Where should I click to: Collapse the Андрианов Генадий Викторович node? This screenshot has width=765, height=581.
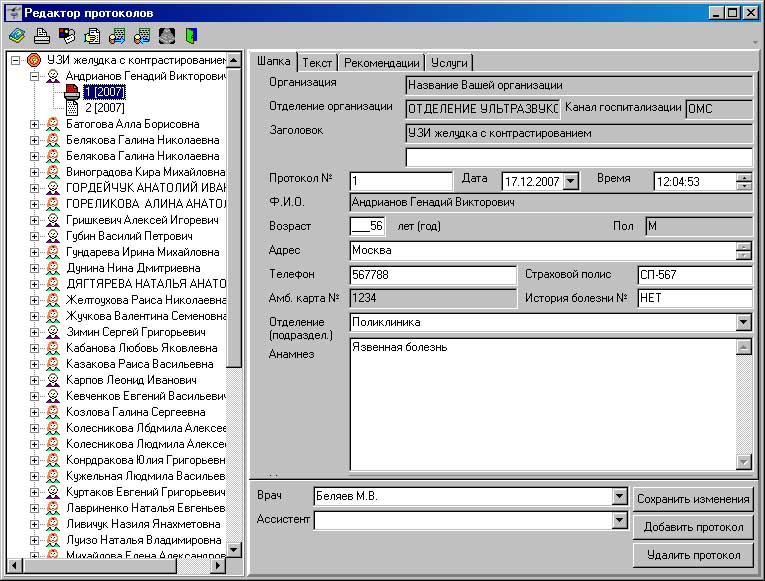point(35,76)
